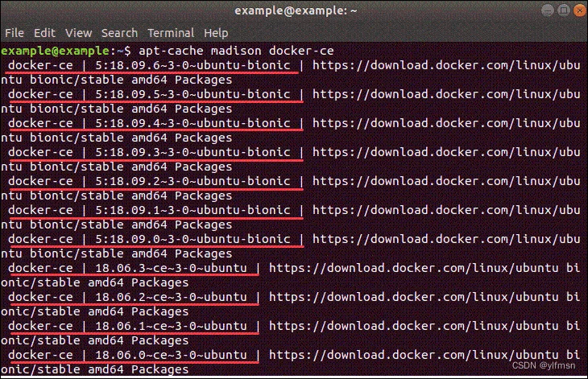The image size is (588, 379).
Task: Click version 5:18.09.5~3-0~ubuntu-bionic text
Action: coord(193,94)
